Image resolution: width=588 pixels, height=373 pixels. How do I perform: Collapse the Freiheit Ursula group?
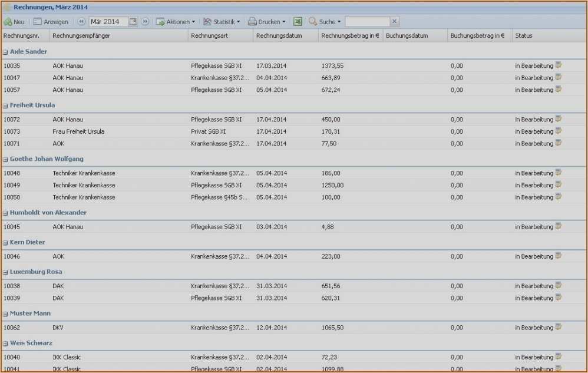(x=5, y=105)
